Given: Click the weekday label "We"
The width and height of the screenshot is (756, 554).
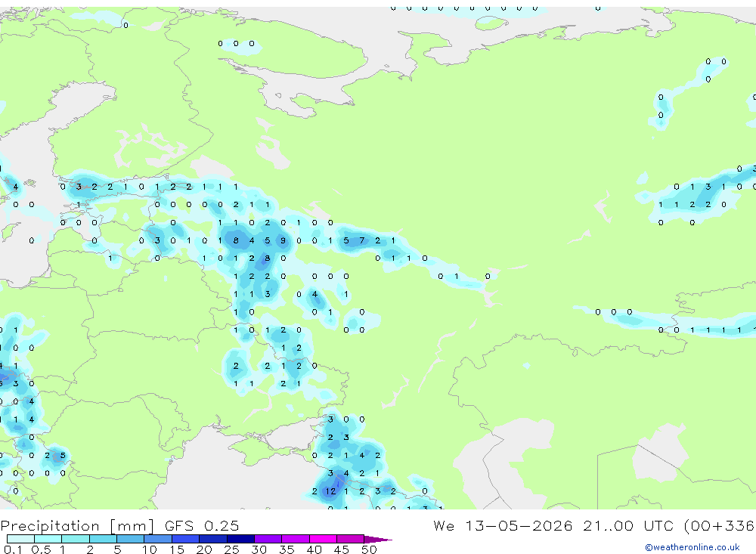Looking at the screenshot, I should pos(444,525).
